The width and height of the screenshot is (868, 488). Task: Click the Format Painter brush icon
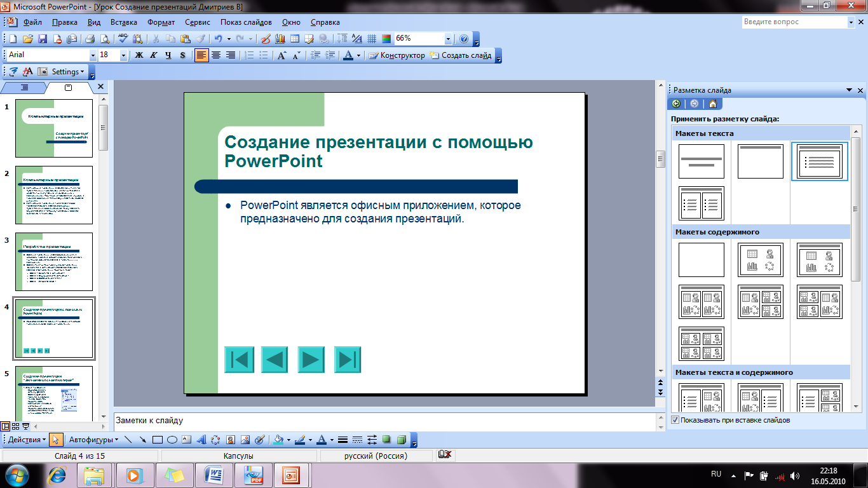[x=200, y=39]
